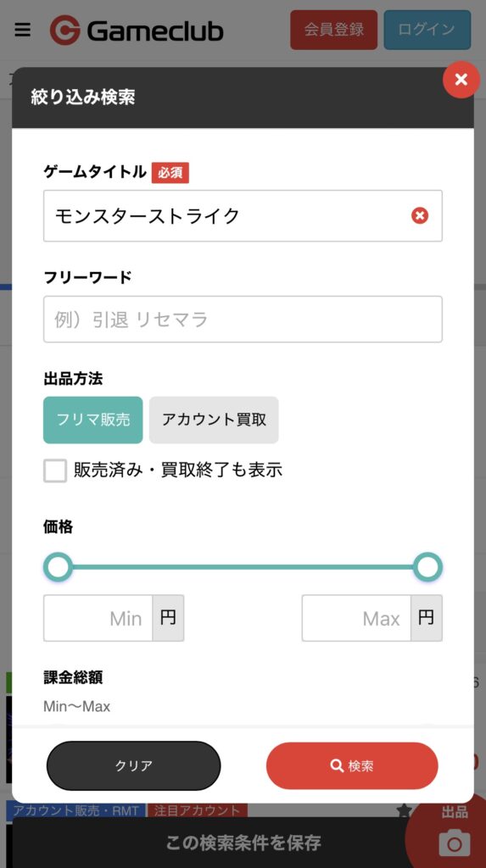Click the クリア button

[133, 766]
